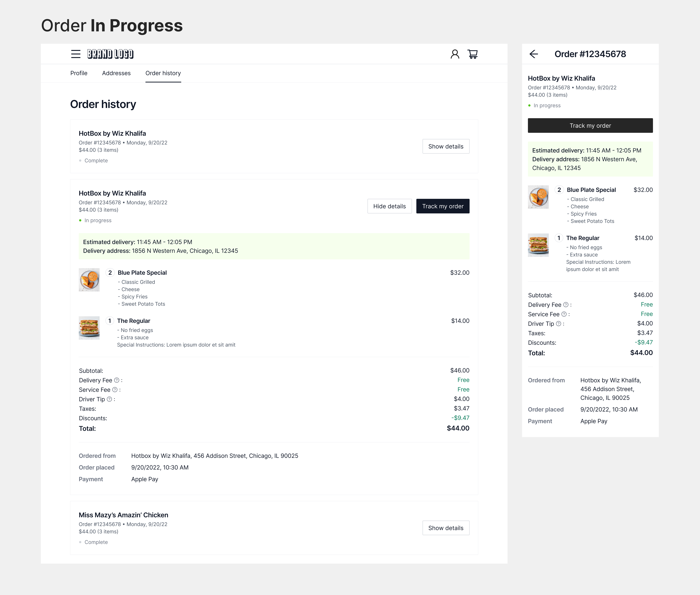This screenshot has width=700, height=595.
Task: Click the green In progress status dot
Action: point(80,220)
